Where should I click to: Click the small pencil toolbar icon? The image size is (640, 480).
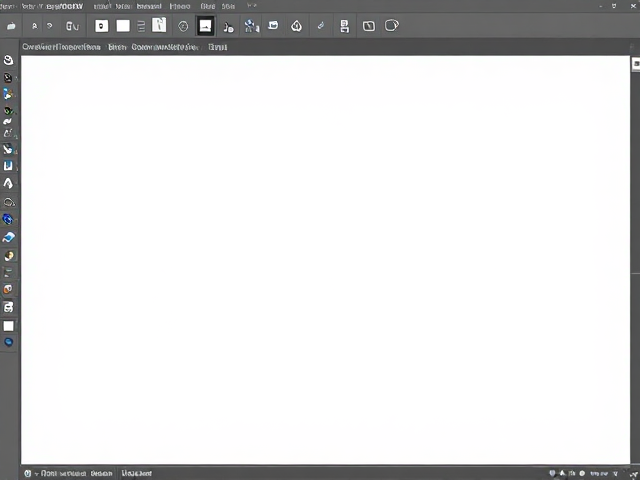coord(320,26)
